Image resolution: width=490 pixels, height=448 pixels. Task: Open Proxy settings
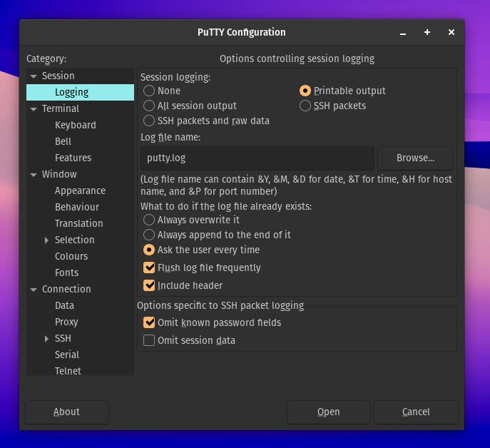pyautogui.click(x=66, y=322)
